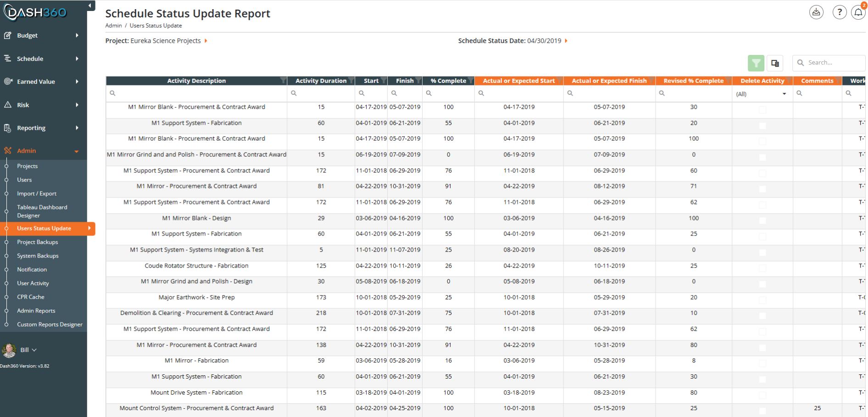This screenshot has height=417, width=868.
Task: Click Bill's user avatar picture
Action: pyautogui.click(x=9, y=350)
